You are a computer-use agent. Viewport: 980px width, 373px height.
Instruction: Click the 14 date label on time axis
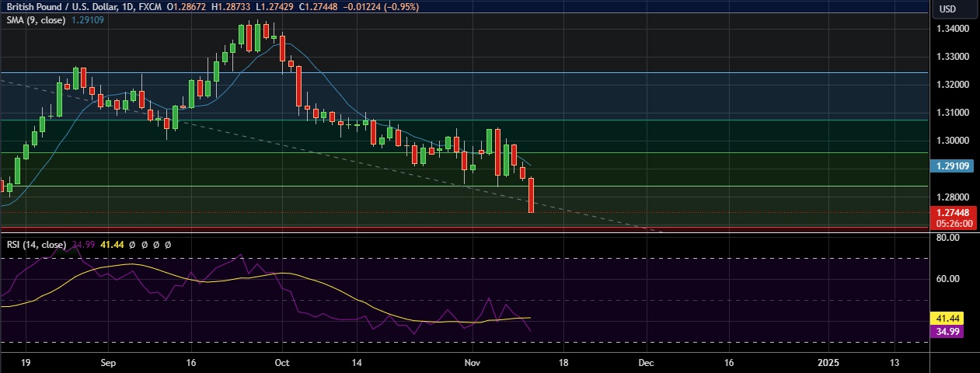pos(357,363)
